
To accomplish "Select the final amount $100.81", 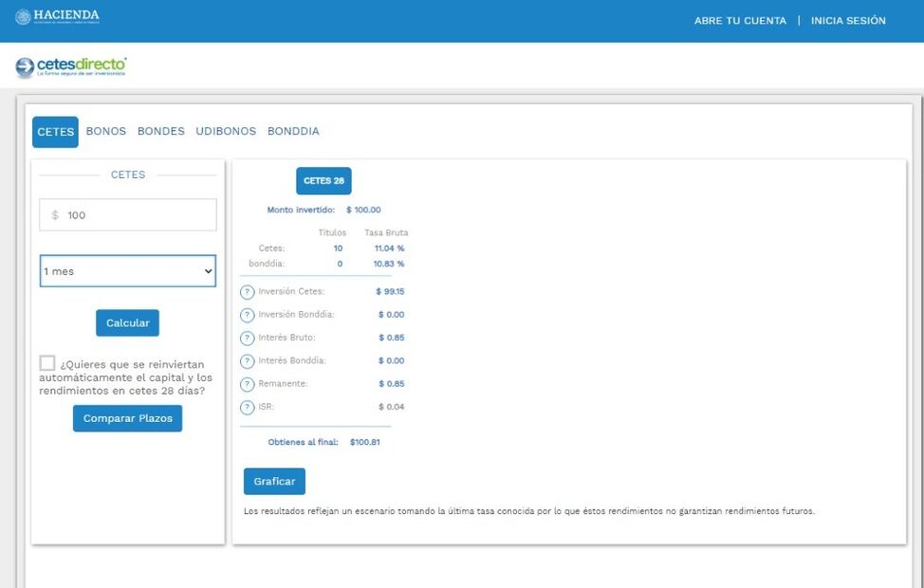I will (x=365, y=442).
